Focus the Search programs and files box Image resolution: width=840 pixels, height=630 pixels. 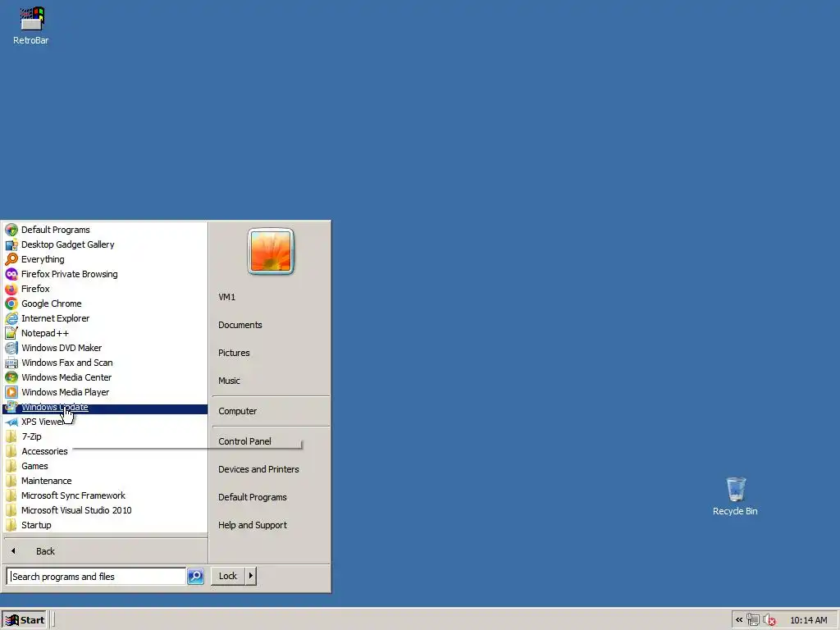97,577
